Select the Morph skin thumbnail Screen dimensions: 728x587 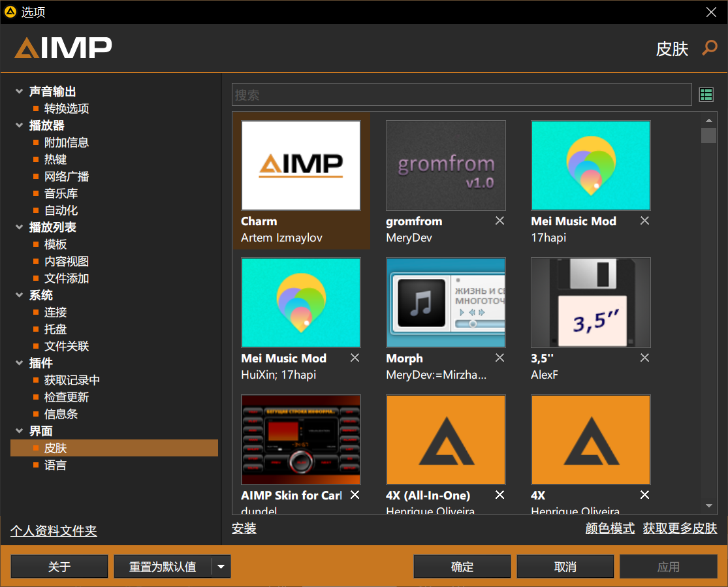446,302
